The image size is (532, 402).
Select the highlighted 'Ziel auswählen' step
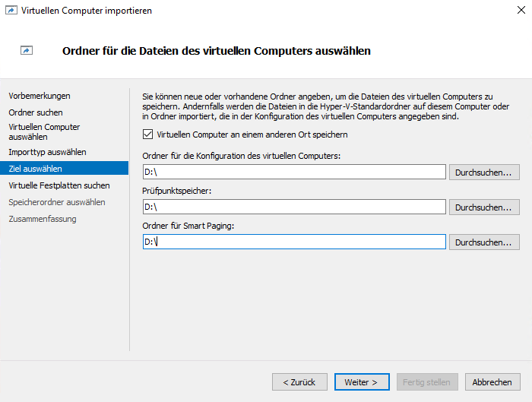(35, 169)
